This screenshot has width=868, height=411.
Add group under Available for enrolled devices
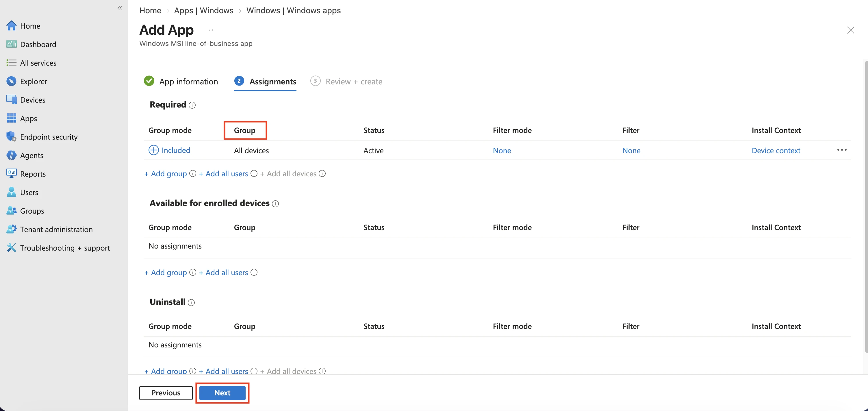166,273
